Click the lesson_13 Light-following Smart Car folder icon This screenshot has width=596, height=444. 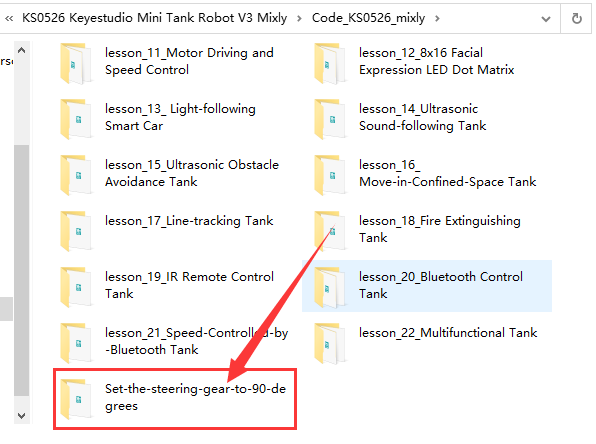[x=76, y=119]
